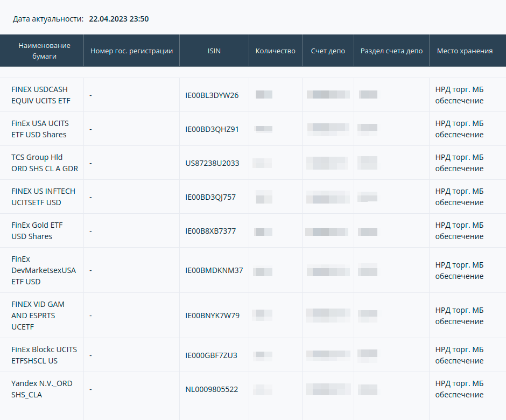Select the FINEX US INFTECH UCITSETF USD row

tap(43, 197)
